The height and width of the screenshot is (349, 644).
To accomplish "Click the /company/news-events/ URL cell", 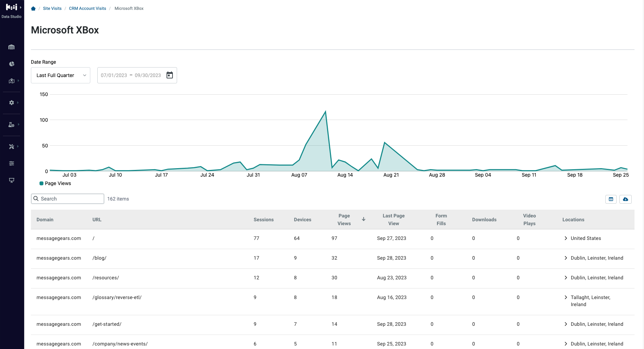I will [x=120, y=344].
